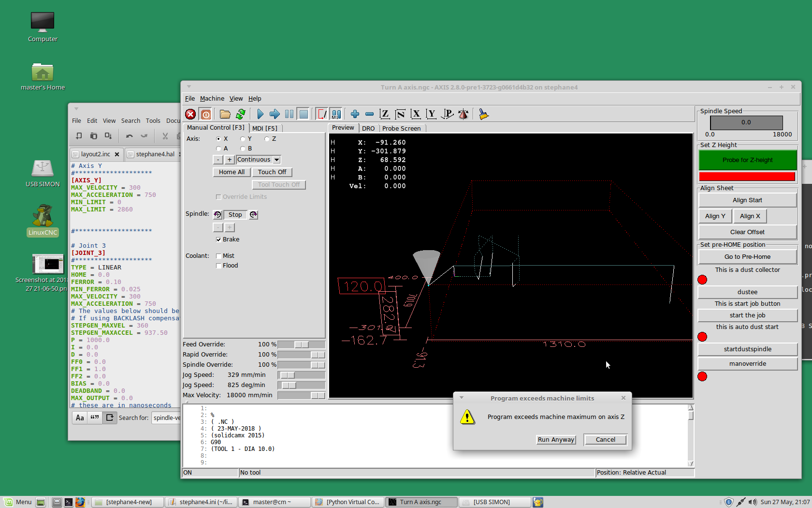Click the Run program play icon
The height and width of the screenshot is (508, 812).
tap(260, 114)
